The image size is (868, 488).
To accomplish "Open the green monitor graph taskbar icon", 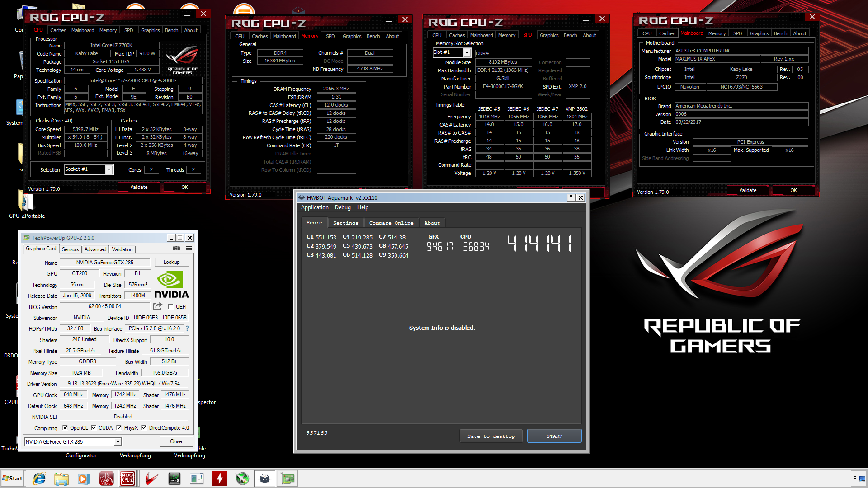I will (x=174, y=479).
